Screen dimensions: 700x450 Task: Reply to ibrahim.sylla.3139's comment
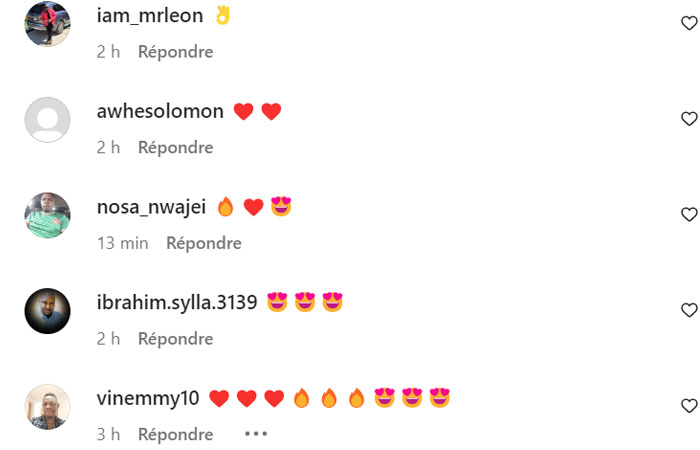[x=175, y=339]
